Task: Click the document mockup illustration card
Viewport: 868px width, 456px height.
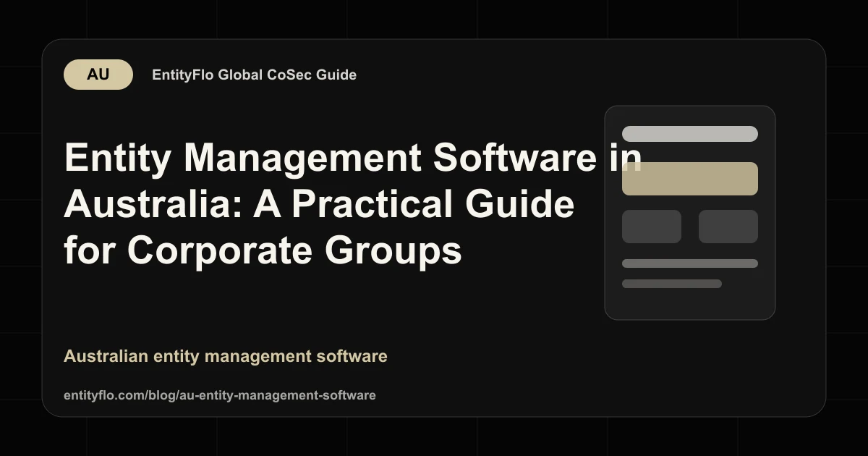Action: click(690, 213)
